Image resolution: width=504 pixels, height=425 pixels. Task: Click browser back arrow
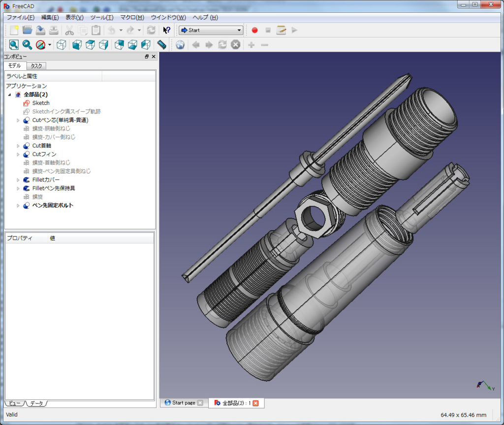[195, 45]
